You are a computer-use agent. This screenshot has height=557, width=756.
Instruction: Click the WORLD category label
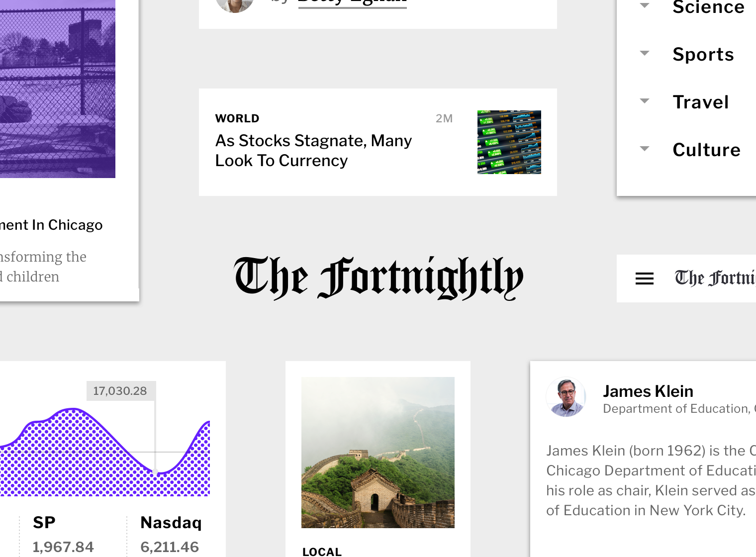pyautogui.click(x=237, y=118)
